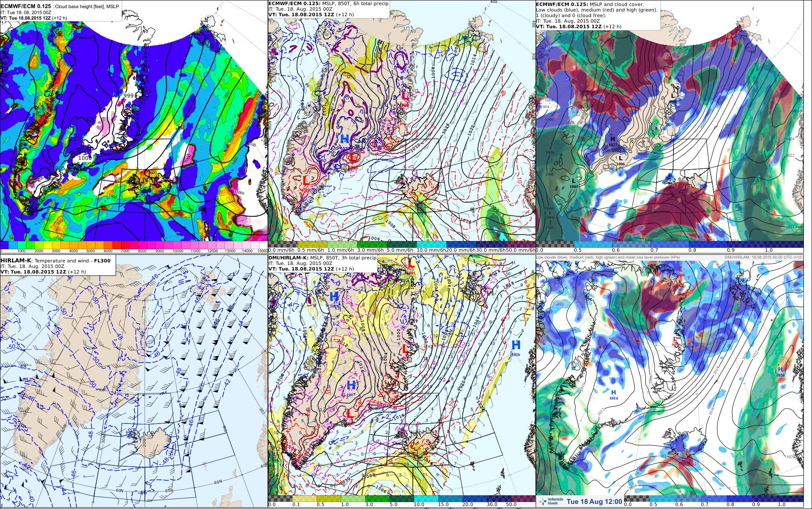Select cyan 10.0 swatch in HIRLAM 3h precip legend

click(x=426, y=499)
